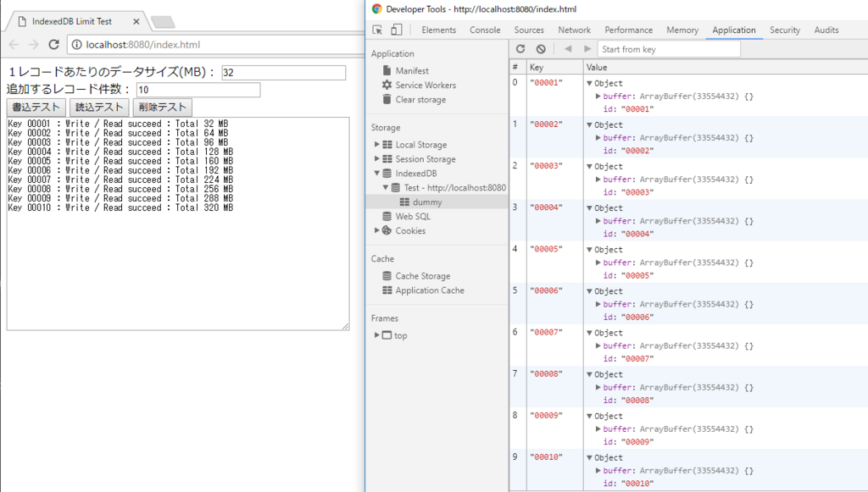868x492 pixels.
Task: Click the Key column header
Action: point(554,67)
